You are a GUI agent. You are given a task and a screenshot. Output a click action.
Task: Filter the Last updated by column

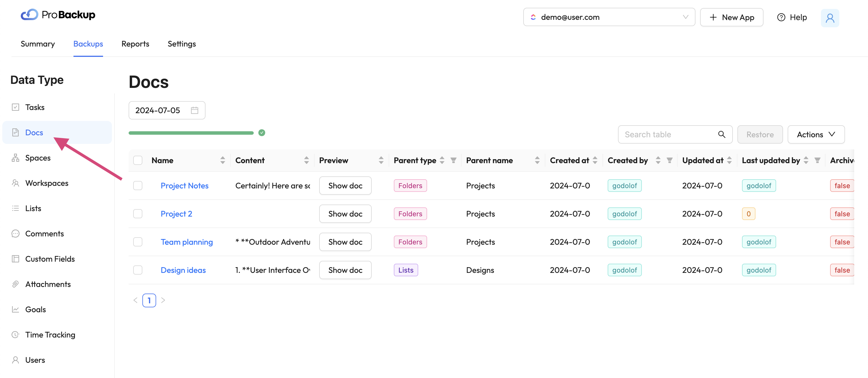click(x=817, y=161)
